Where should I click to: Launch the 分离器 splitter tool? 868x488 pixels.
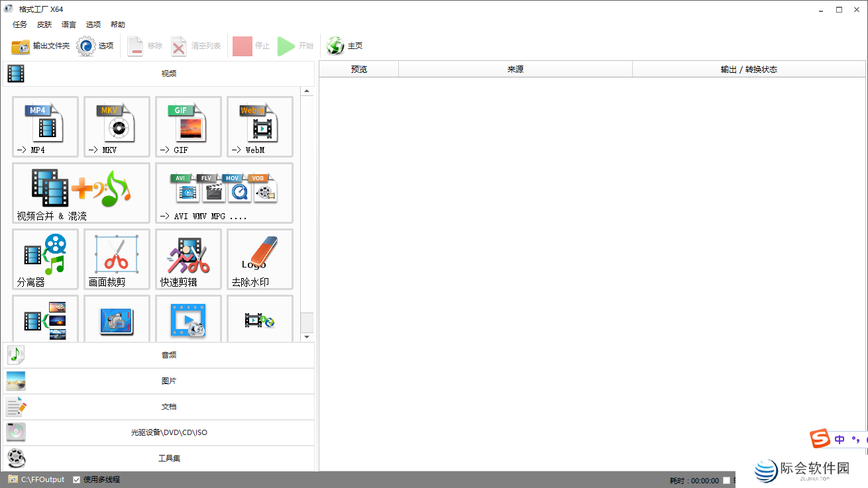45,259
